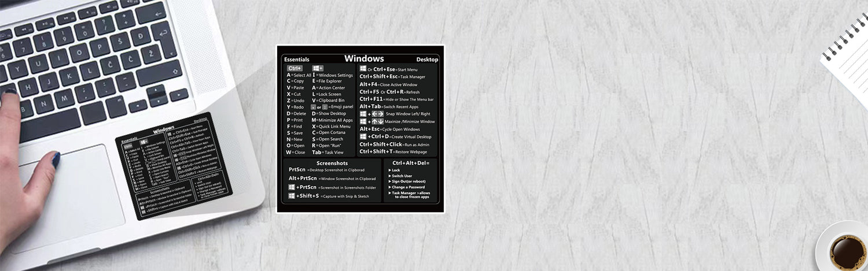Click the 'Desktop' heading on the large sticker

click(x=427, y=60)
